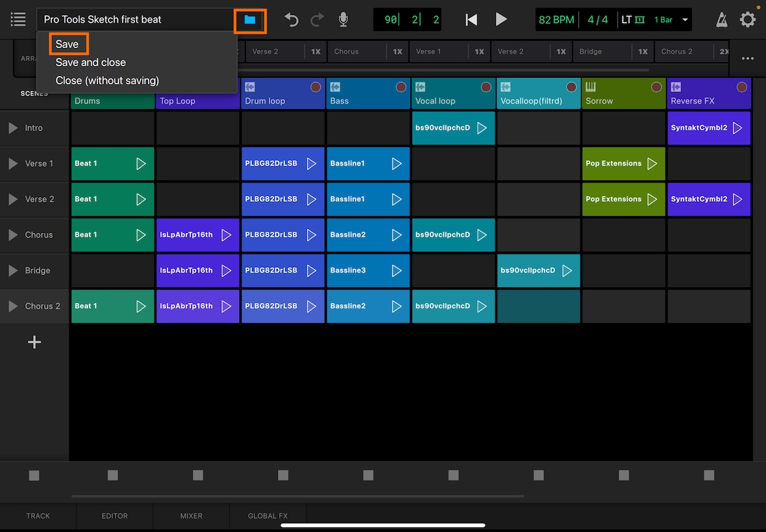The height and width of the screenshot is (532, 766).
Task: Play bs90vcllpchcD clip in Bridge row
Action: [567, 271]
